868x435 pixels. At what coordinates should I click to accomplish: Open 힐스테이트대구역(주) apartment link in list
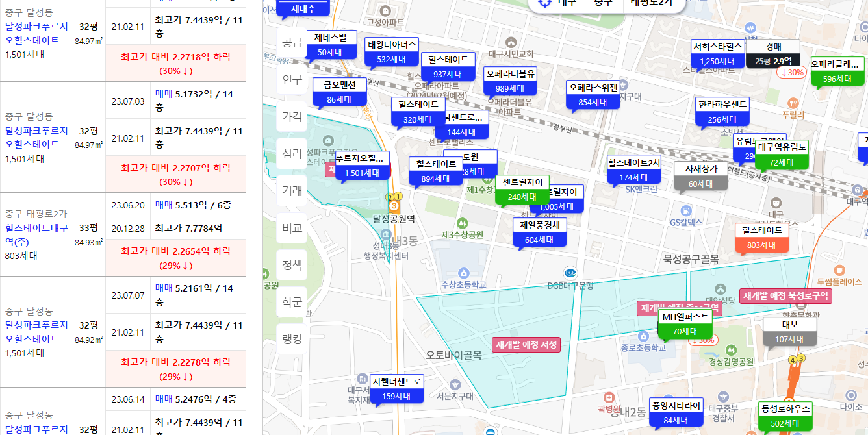[36, 235]
